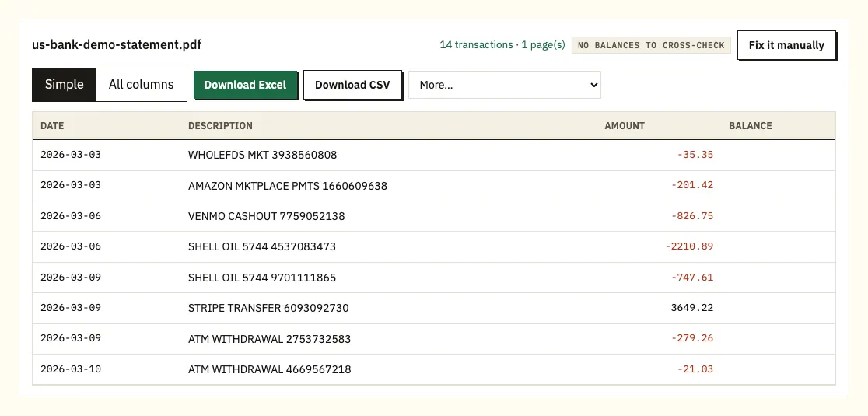Click the Download CSV button
The width and height of the screenshot is (868, 416).
[x=352, y=85]
